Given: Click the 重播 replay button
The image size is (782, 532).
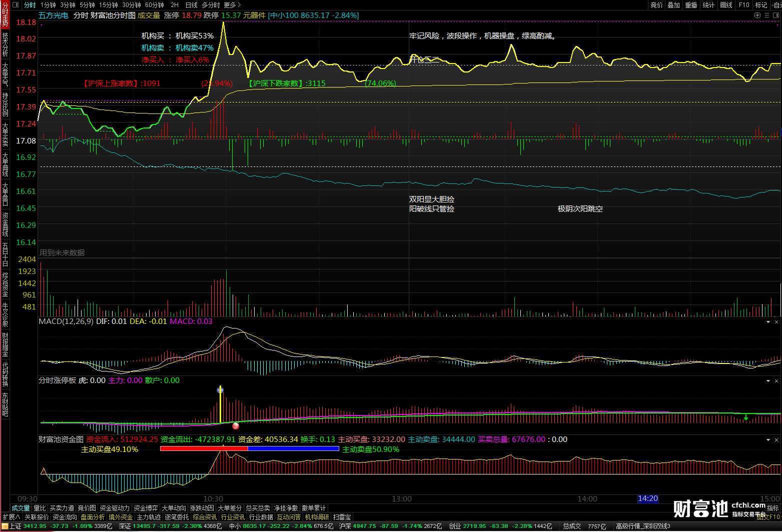Looking at the screenshot, I should point(691,5).
